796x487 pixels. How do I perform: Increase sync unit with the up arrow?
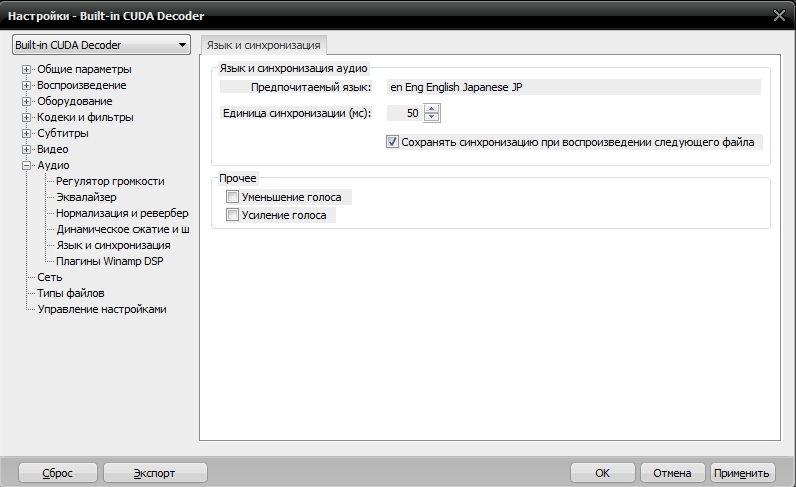432,109
